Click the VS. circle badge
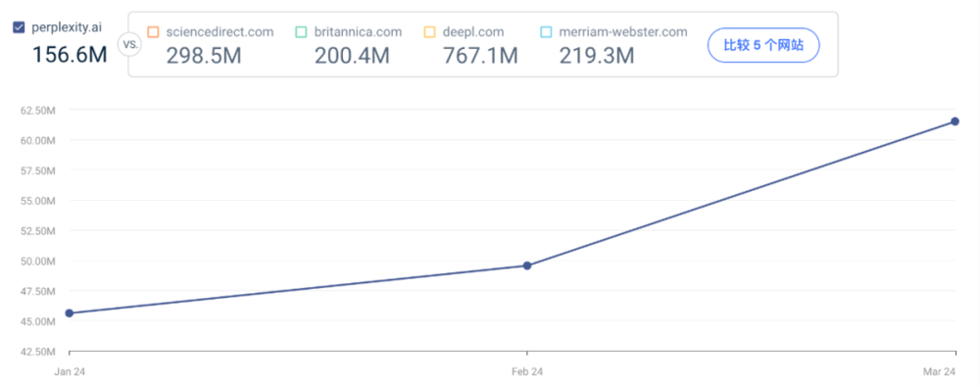 click(x=130, y=45)
